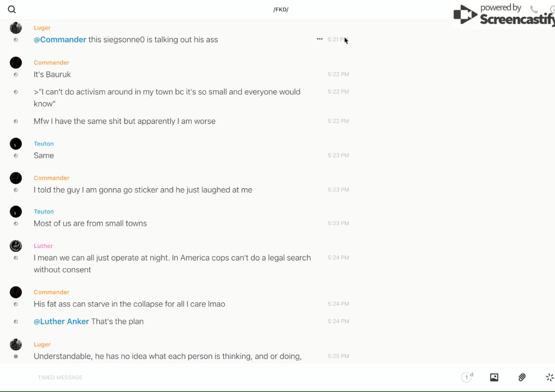Screen dimensions: 555x392
Task: Attach a file with the paperclip icon
Action: 522,377
